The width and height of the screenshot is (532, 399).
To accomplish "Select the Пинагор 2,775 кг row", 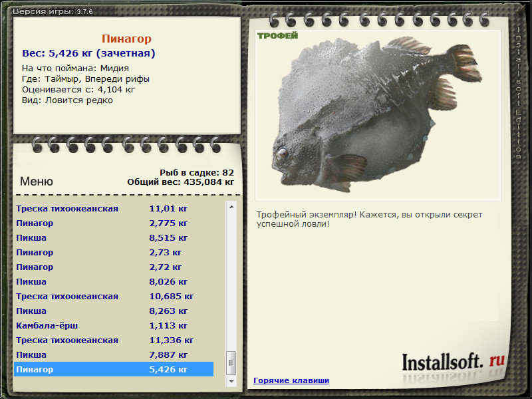I will (x=114, y=223).
